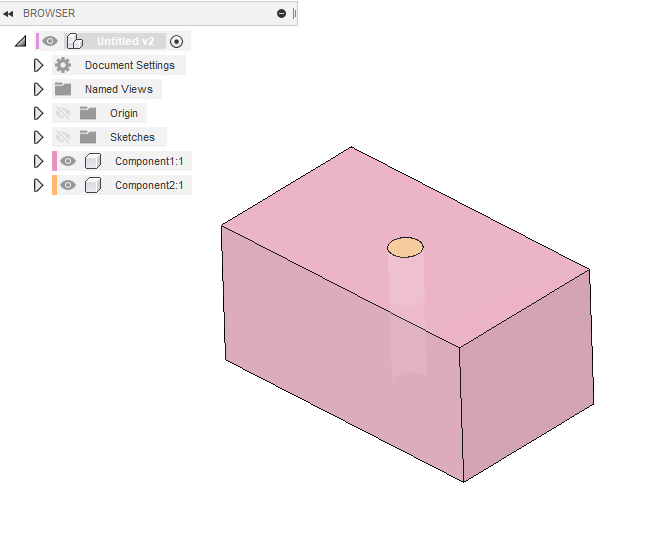Select Component2:1 label

point(149,185)
